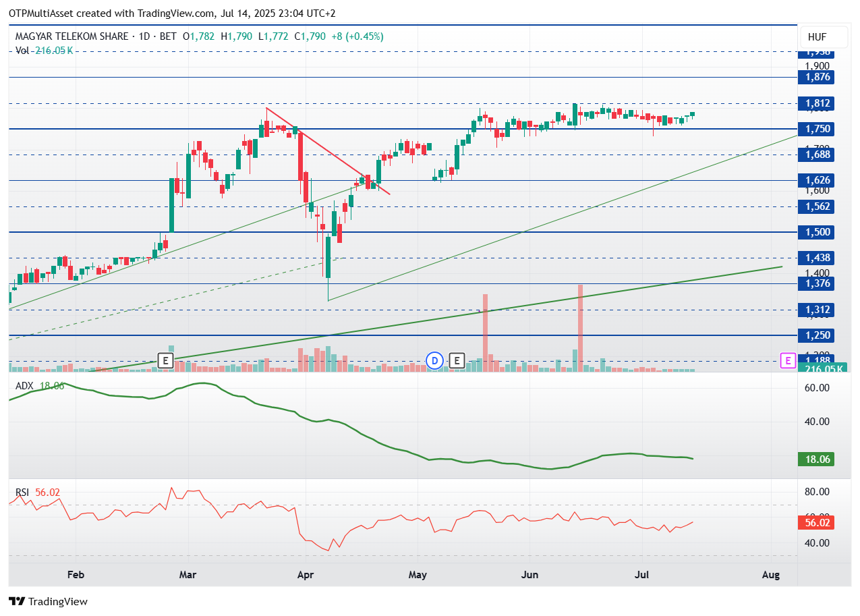Click the Vol 216.05 K legend
This screenshot has width=860, height=616.
(x=44, y=50)
